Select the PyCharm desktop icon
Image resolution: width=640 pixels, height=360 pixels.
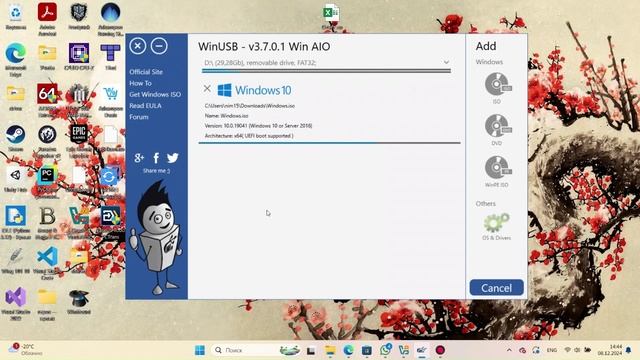click(47, 182)
